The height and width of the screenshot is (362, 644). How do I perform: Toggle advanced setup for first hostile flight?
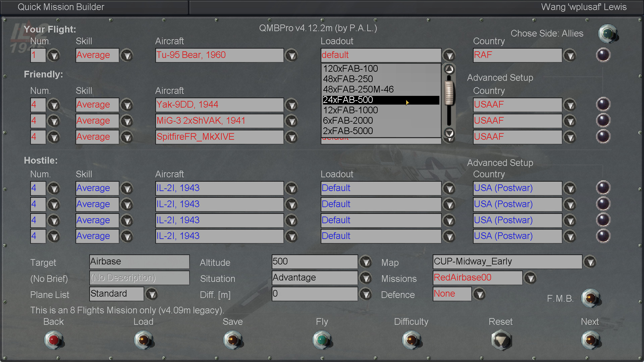(x=603, y=188)
